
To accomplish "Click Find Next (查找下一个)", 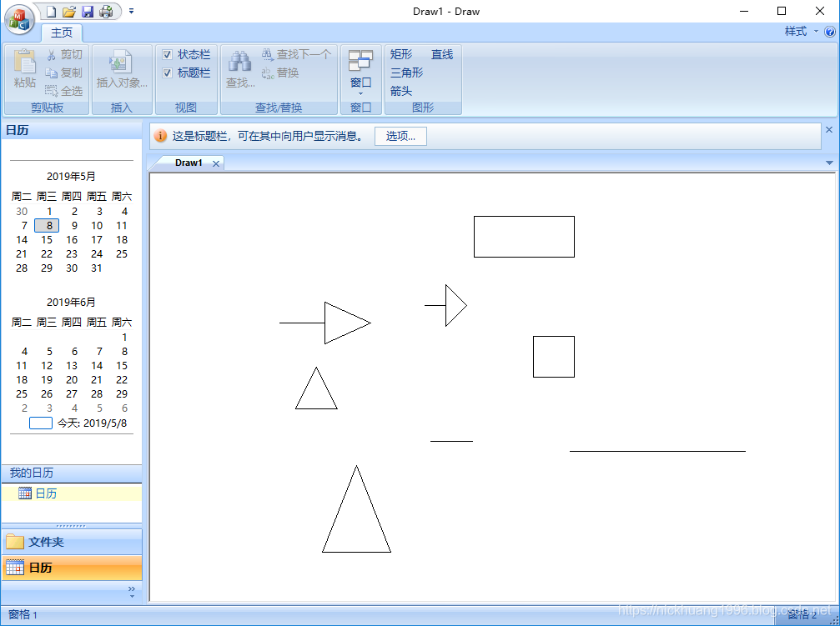I will (296, 55).
